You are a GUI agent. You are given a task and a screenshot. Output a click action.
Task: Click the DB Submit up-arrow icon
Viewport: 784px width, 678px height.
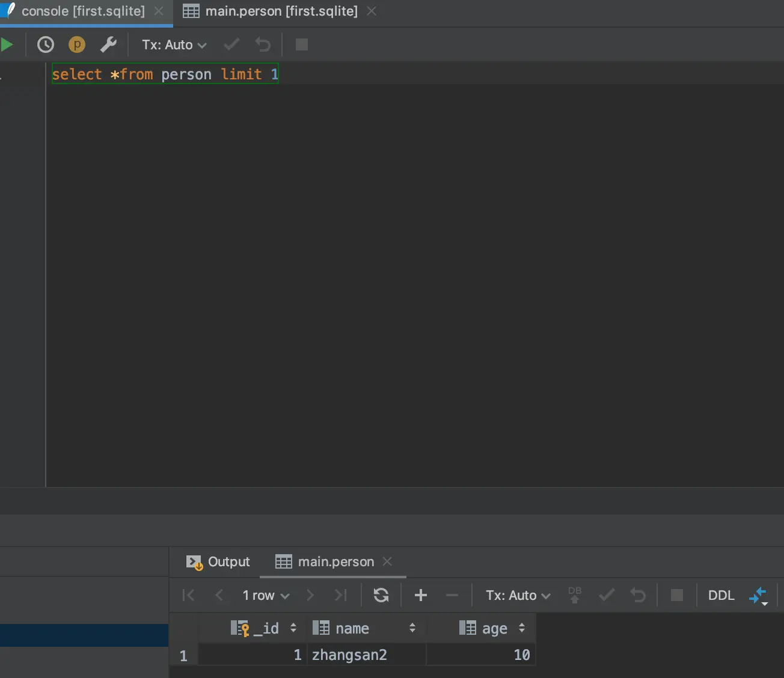pyautogui.click(x=575, y=595)
